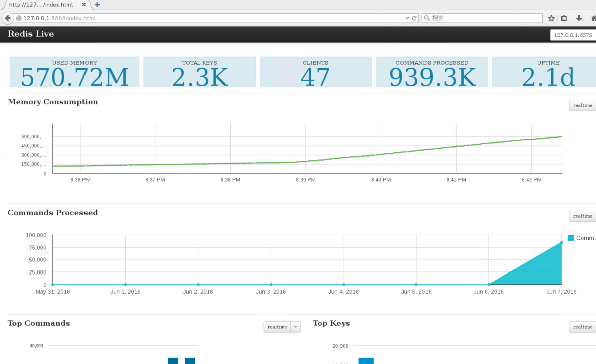The height and width of the screenshot is (364, 596).
Task: Click the Clients 47 tile
Action: (x=315, y=72)
